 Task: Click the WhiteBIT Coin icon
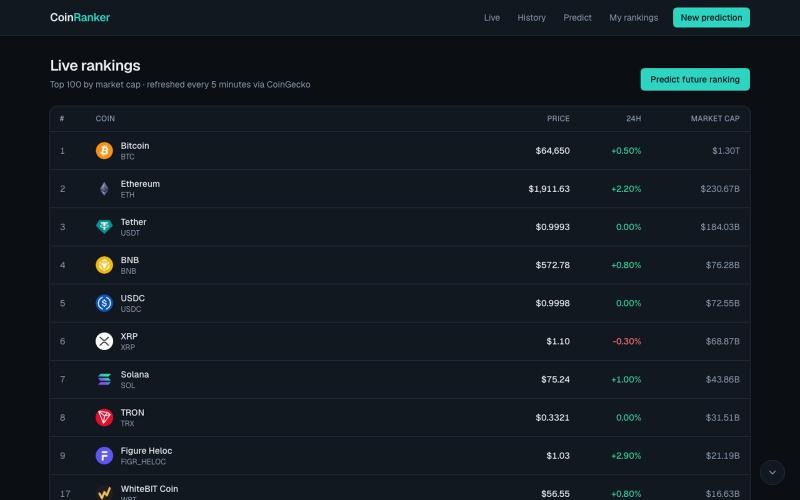[x=104, y=492]
